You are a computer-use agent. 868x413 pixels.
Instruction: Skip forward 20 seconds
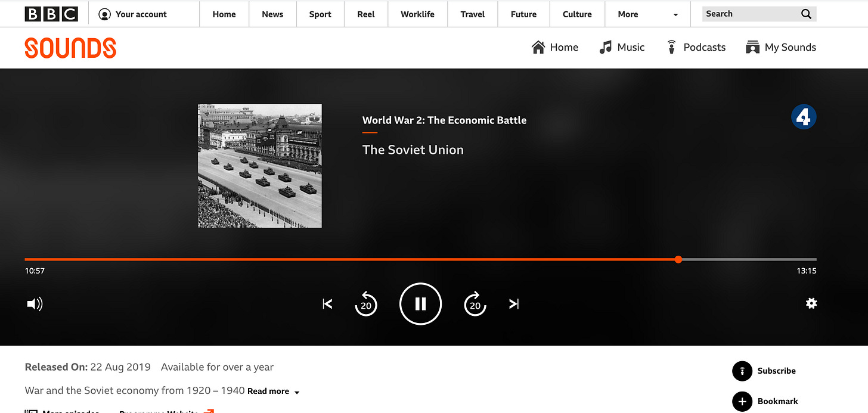(x=475, y=304)
